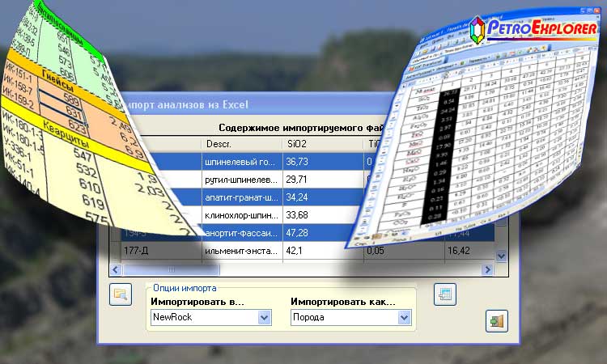
Task: Click the horizontal scrollbar thumb
Action: tap(170, 269)
